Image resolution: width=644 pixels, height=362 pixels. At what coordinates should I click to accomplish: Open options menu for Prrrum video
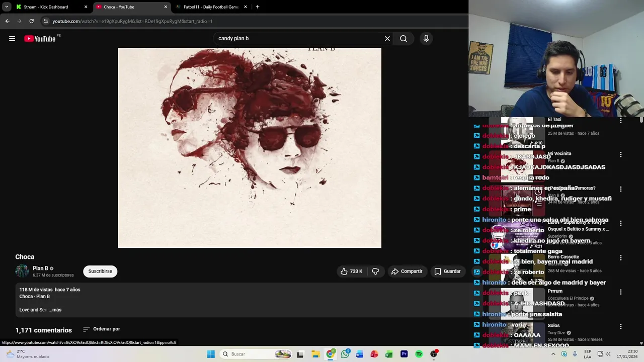point(621,292)
